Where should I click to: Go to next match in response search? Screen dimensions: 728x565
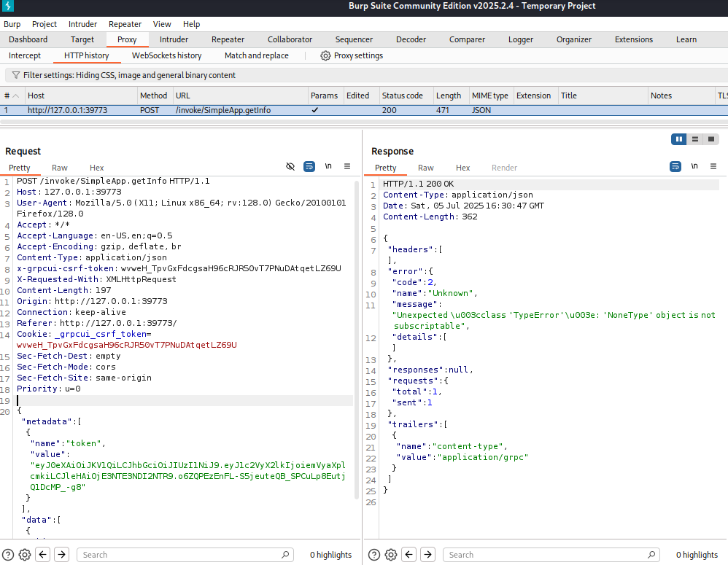[428, 555]
